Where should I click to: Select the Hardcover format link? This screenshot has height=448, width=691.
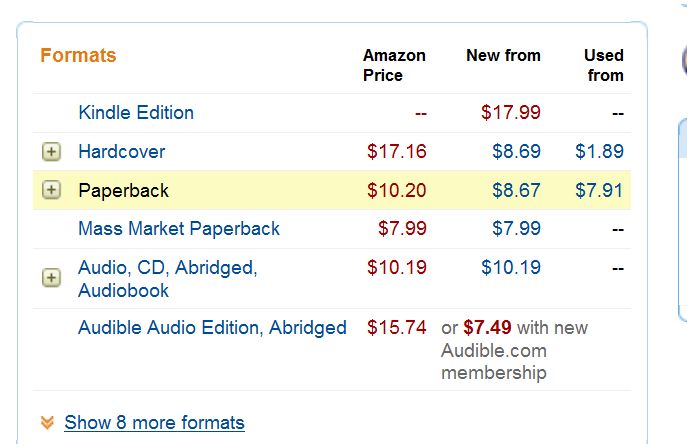pos(122,152)
